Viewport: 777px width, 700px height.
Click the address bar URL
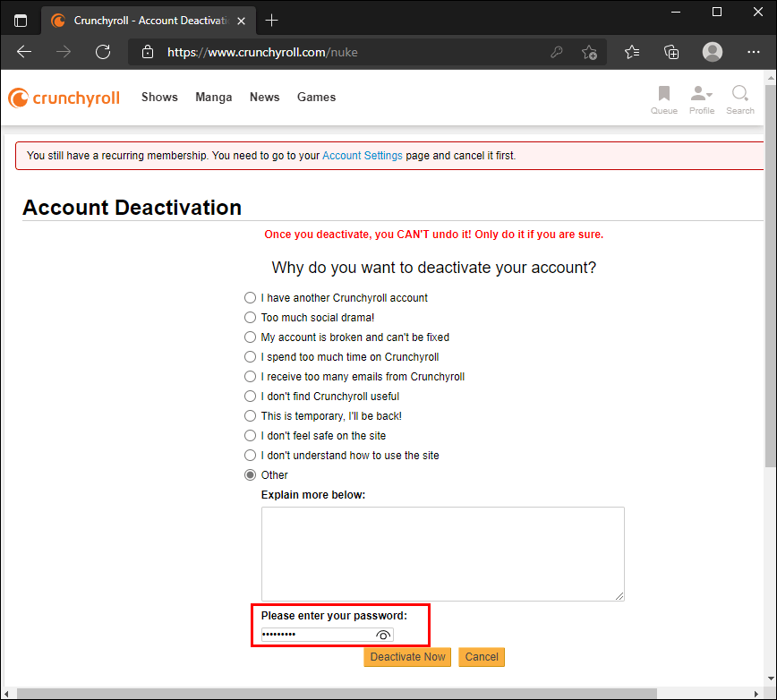click(x=262, y=52)
